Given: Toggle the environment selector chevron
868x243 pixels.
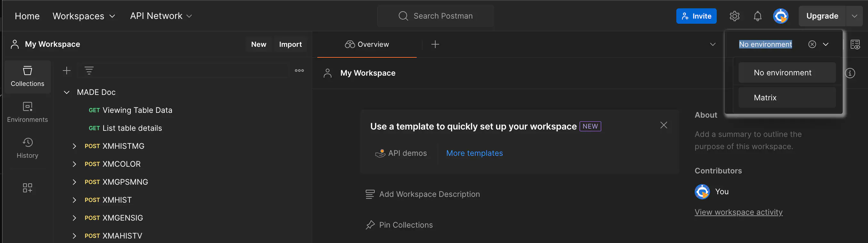Looking at the screenshot, I should [x=826, y=44].
